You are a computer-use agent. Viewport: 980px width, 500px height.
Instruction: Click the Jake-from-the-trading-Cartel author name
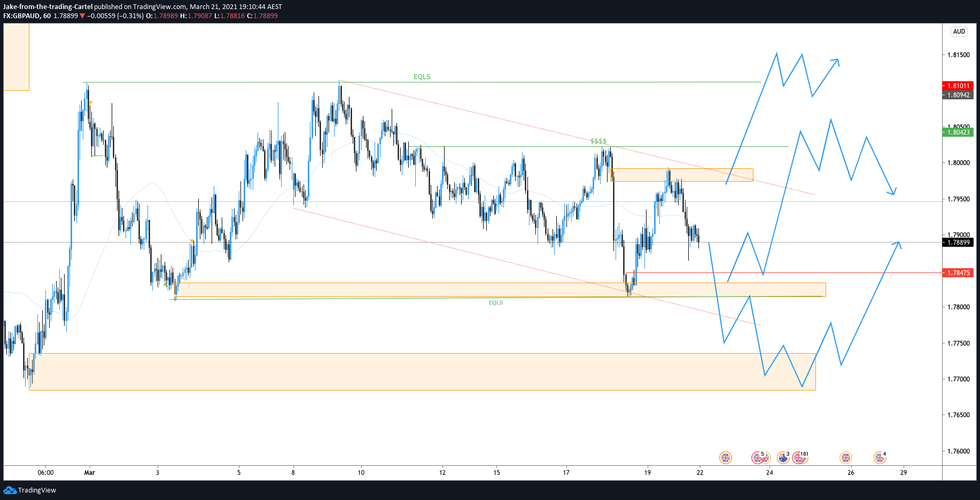click(48, 6)
